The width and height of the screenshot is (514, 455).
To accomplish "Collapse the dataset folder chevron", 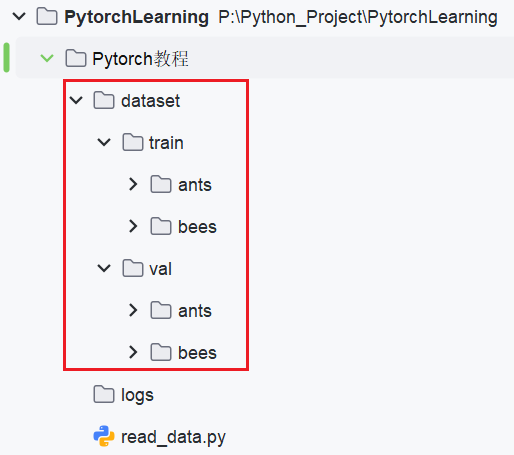I will 76,100.
